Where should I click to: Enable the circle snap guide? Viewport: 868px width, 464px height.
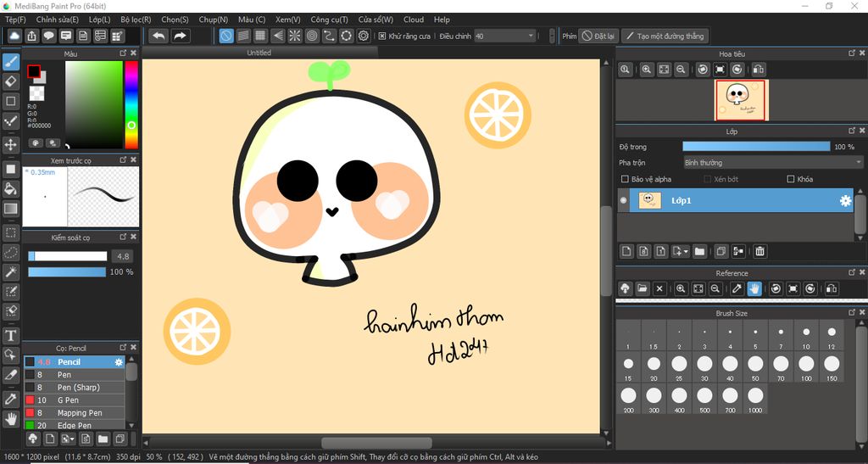(x=312, y=36)
